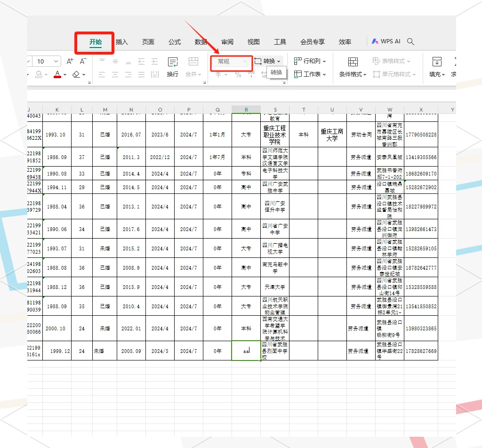Image resolution: width=482 pixels, height=448 pixels.
Task: Select cell containing 重庆工商大学
Action: pos(332,135)
